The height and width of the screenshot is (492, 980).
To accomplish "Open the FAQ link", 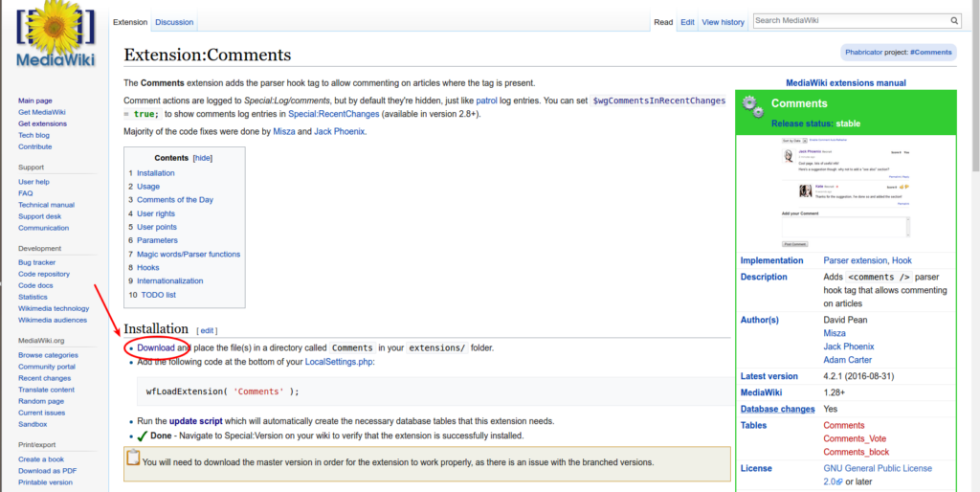I will click(x=25, y=193).
